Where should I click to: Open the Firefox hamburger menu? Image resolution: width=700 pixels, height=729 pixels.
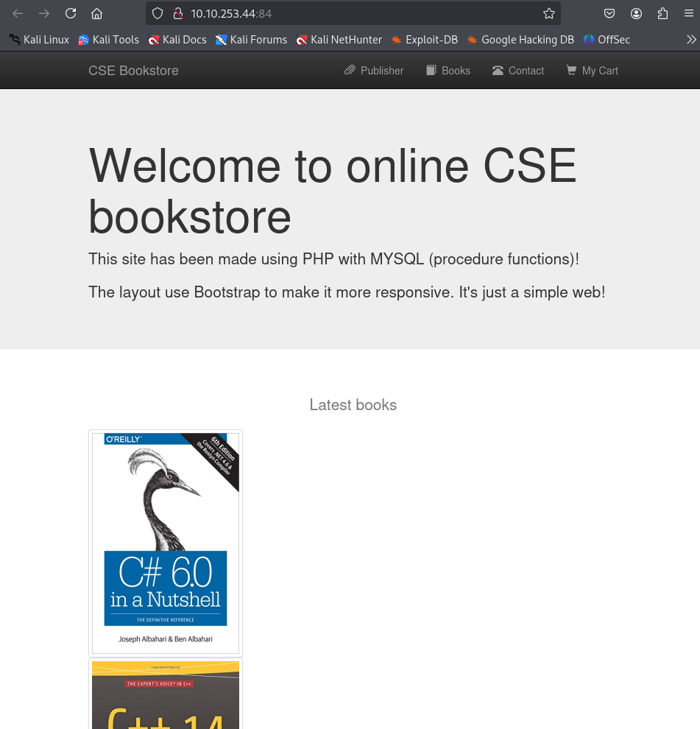pos(689,14)
